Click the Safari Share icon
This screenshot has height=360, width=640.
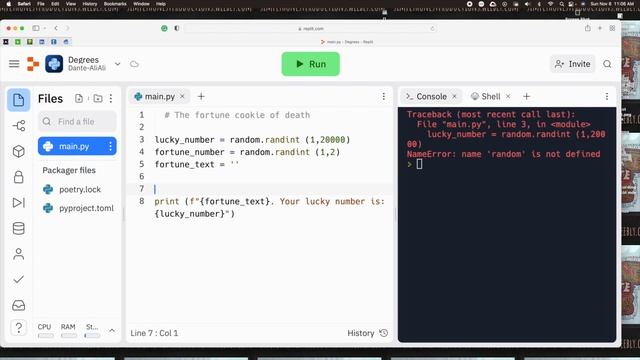click(x=587, y=28)
